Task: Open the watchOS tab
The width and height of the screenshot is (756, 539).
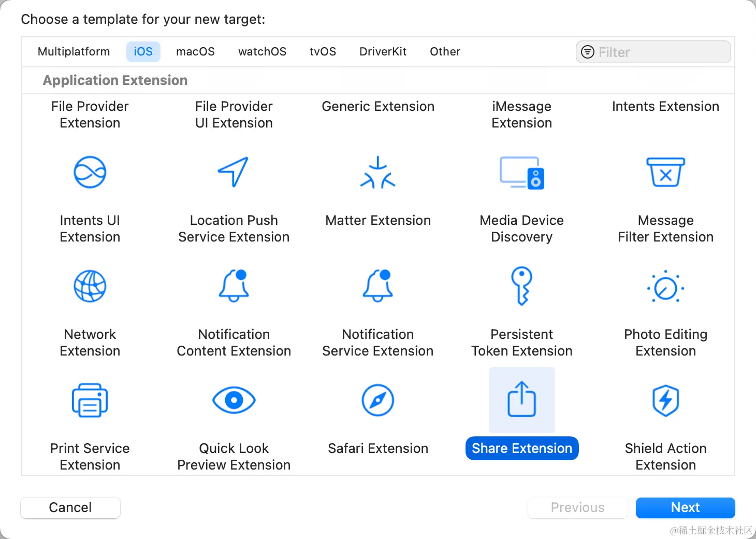Action: pyautogui.click(x=263, y=52)
